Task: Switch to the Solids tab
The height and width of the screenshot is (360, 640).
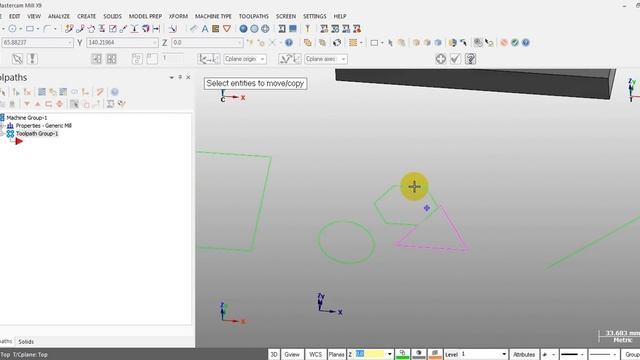Action: [x=26, y=342]
